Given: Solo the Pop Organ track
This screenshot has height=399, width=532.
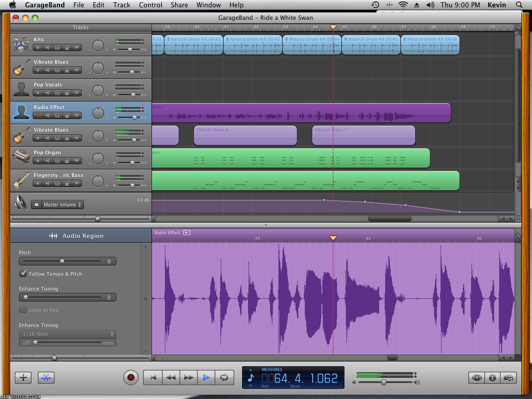Looking at the screenshot, I should click(x=57, y=161).
